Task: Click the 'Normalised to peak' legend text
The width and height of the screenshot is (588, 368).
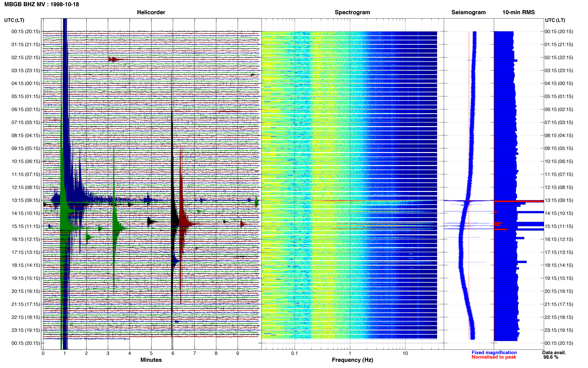Action: point(494,357)
